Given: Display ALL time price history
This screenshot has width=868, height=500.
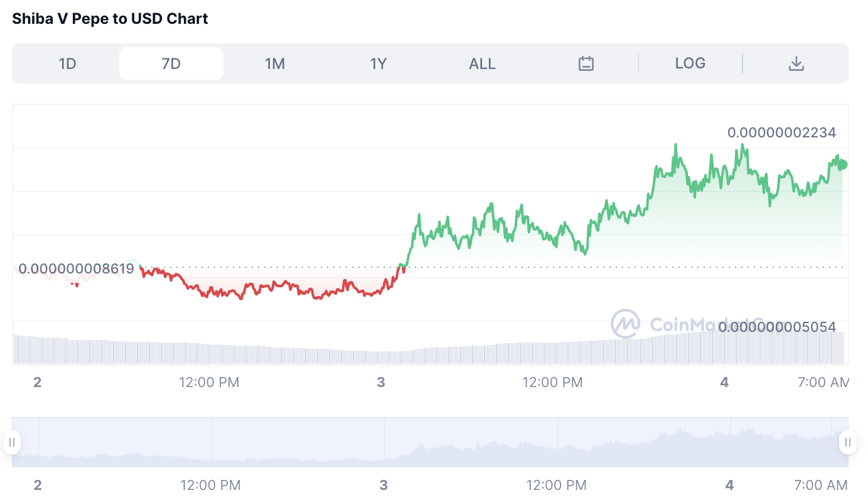Looking at the screenshot, I should tap(482, 63).
